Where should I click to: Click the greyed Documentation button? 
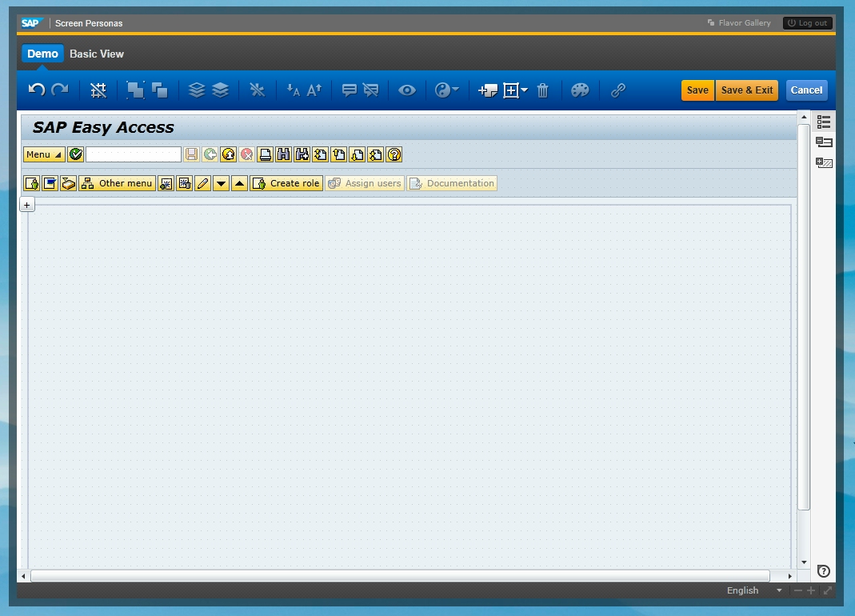[x=452, y=183]
